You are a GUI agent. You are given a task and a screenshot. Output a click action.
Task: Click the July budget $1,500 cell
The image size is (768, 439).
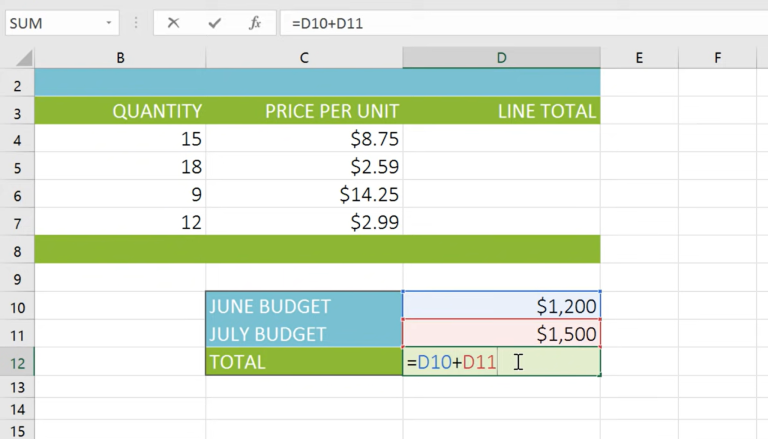[501, 334]
